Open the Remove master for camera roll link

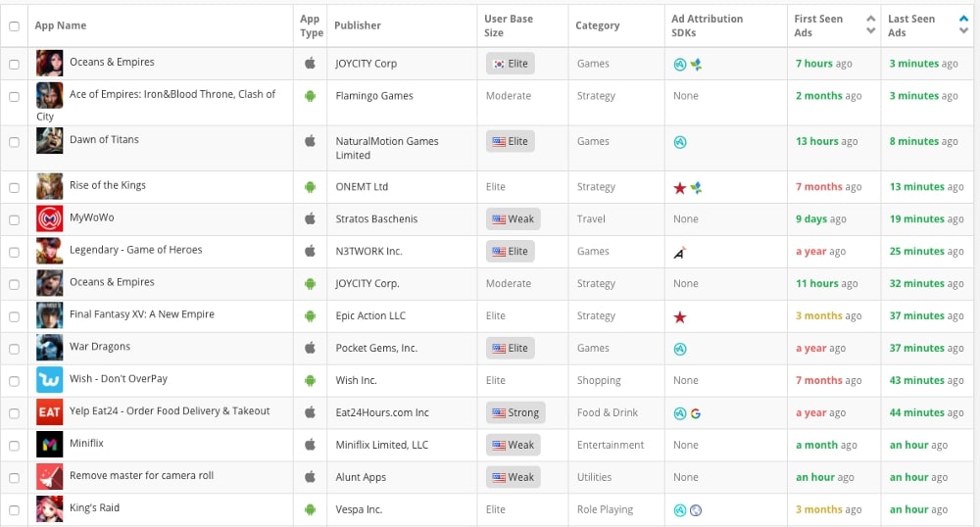point(141,476)
